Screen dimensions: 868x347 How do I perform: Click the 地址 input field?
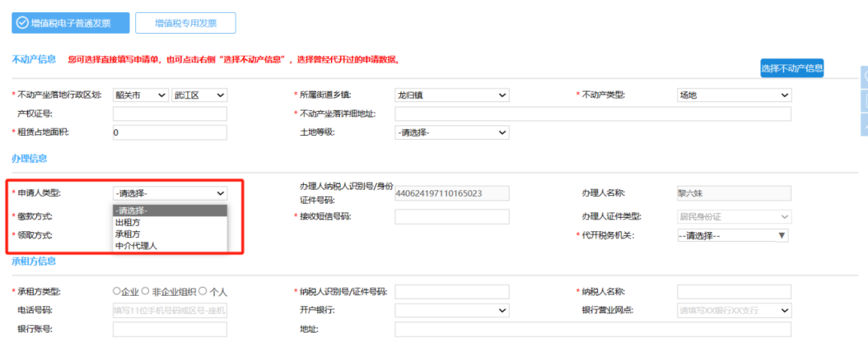[x=593, y=329]
